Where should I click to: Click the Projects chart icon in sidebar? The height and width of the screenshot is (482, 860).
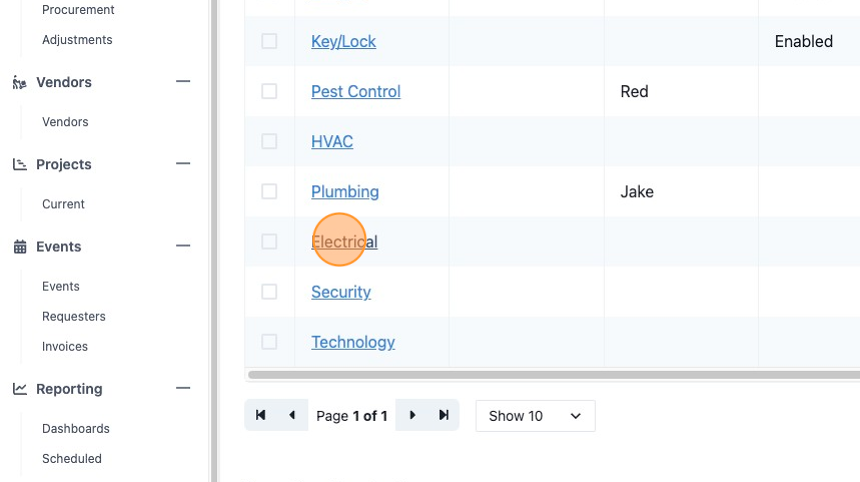tap(20, 165)
